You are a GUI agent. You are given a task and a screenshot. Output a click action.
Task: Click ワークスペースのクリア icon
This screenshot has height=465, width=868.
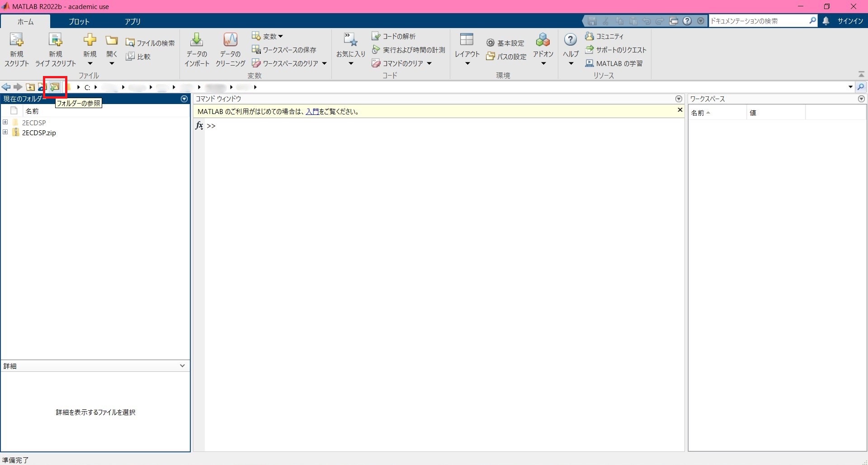[256, 63]
